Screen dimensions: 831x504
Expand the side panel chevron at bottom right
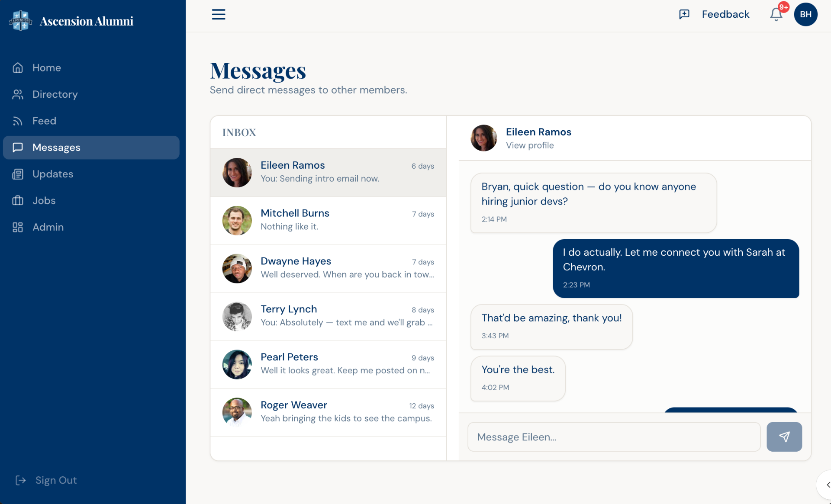828,485
